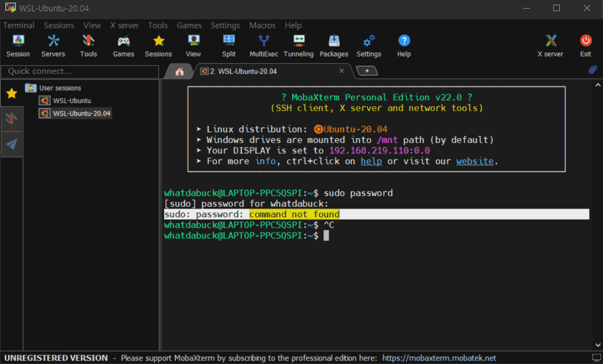603x364 pixels.
Task: Open the Macros menu
Action: [x=262, y=25]
